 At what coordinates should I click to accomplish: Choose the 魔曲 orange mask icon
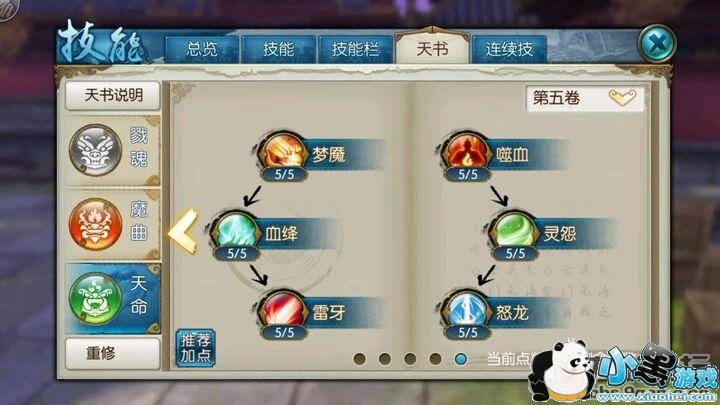click(x=96, y=224)
